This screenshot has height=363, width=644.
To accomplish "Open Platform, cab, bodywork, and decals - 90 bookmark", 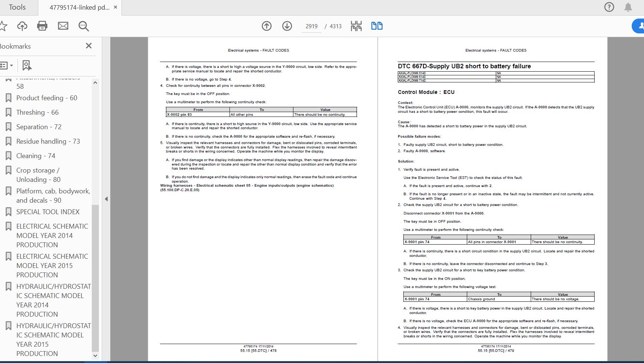I will point(53,196).
